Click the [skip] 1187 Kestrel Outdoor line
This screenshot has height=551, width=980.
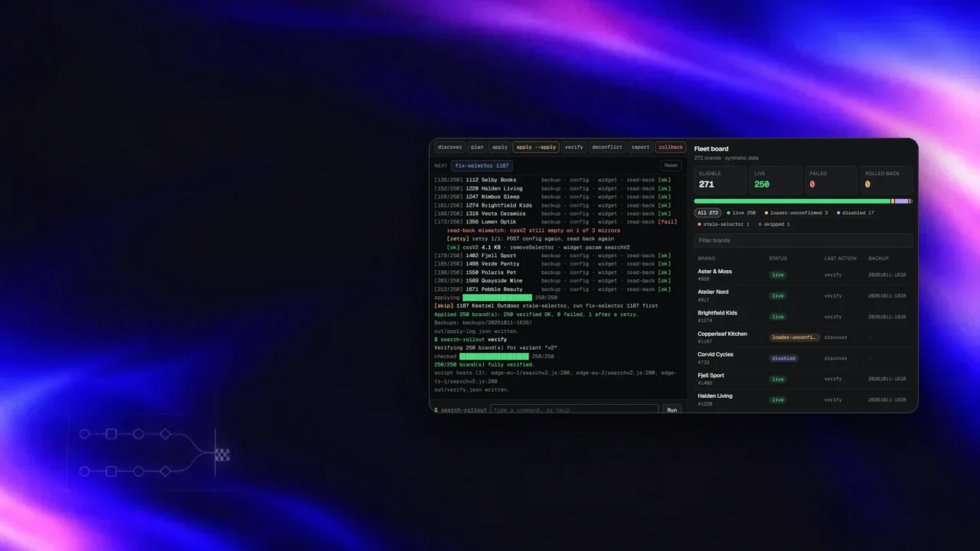pos(546,306)
